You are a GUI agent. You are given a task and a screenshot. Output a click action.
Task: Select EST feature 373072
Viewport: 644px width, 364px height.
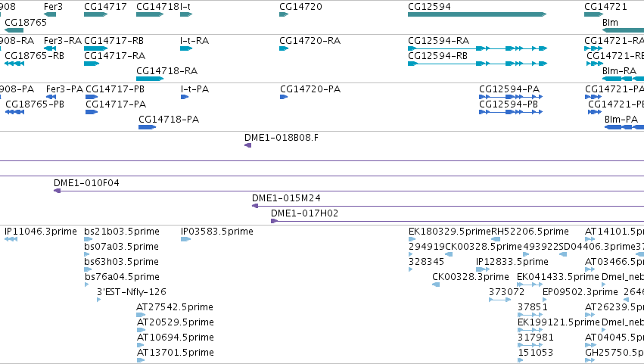[x=500, y=300]
